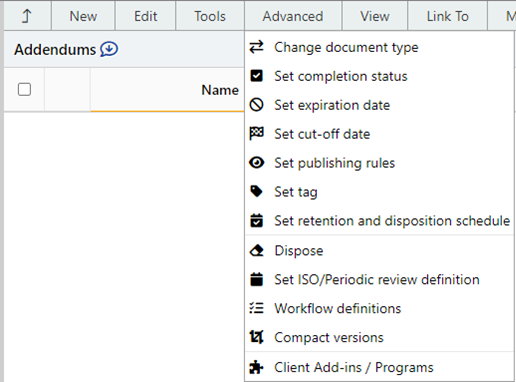Click the Set publishing rules eye icon
Viewport: 516px width, 382px height.
[x=256, y=163]
